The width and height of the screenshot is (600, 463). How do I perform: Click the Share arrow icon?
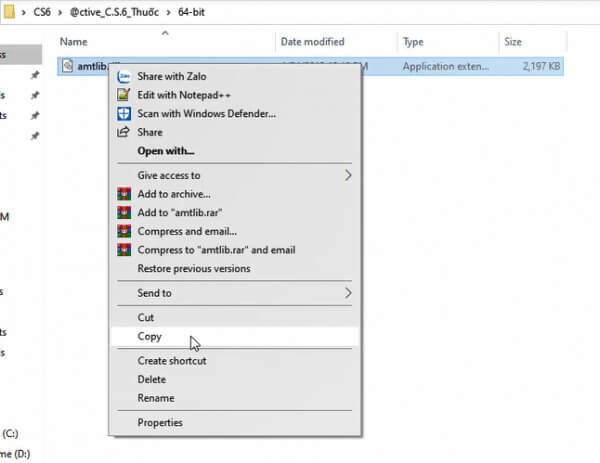[124, 132]
